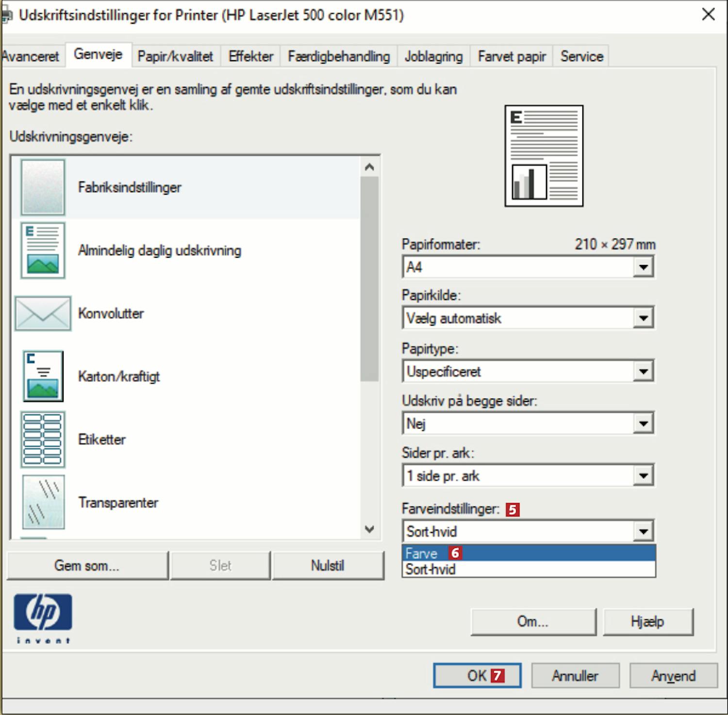Screen dimensions: 728x715
Task: Select the Transparenter list label
Action: (x=118, y=502)
